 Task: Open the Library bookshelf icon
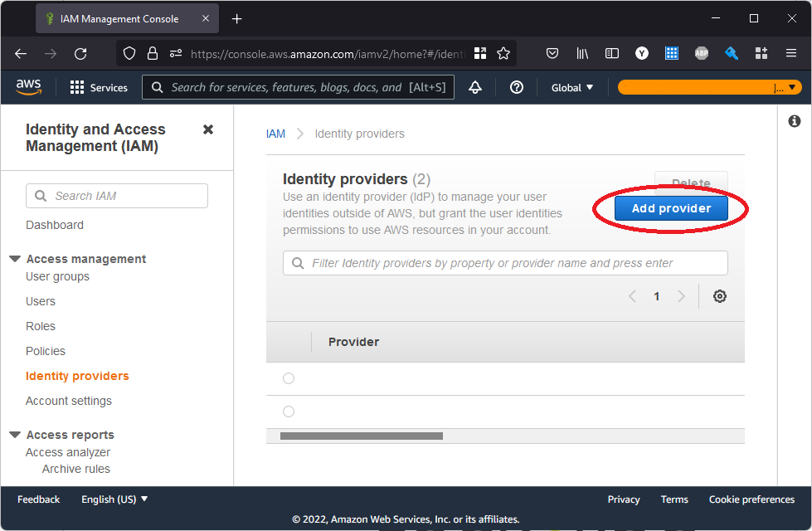(582, 53)
